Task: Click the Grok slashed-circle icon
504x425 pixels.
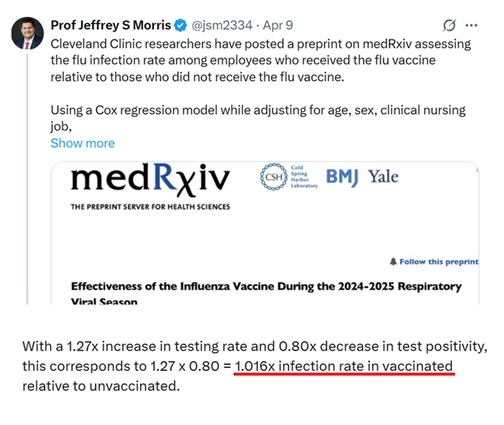Action: coord(449,25)
